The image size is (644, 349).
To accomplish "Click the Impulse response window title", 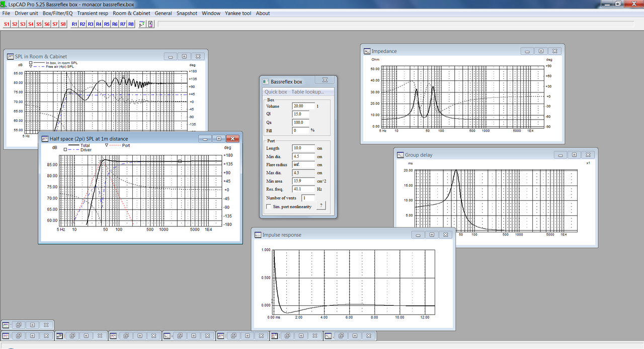I will click(282, 235).
